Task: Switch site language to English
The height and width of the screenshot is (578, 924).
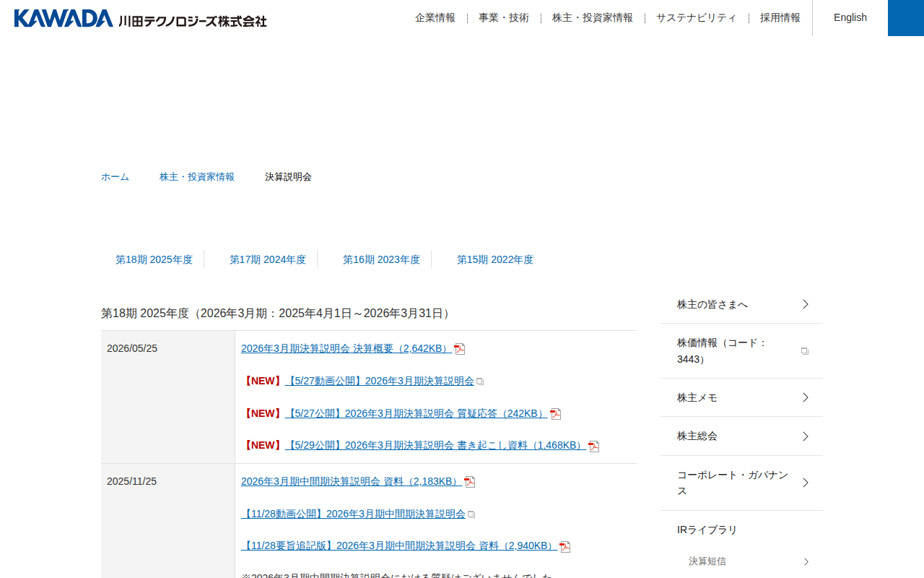Action: [850, 18]
